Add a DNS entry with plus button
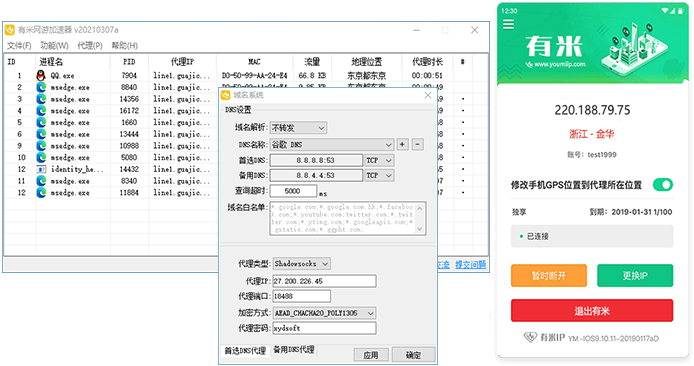This screenshot has height=366, width=694. click(402, 144)
